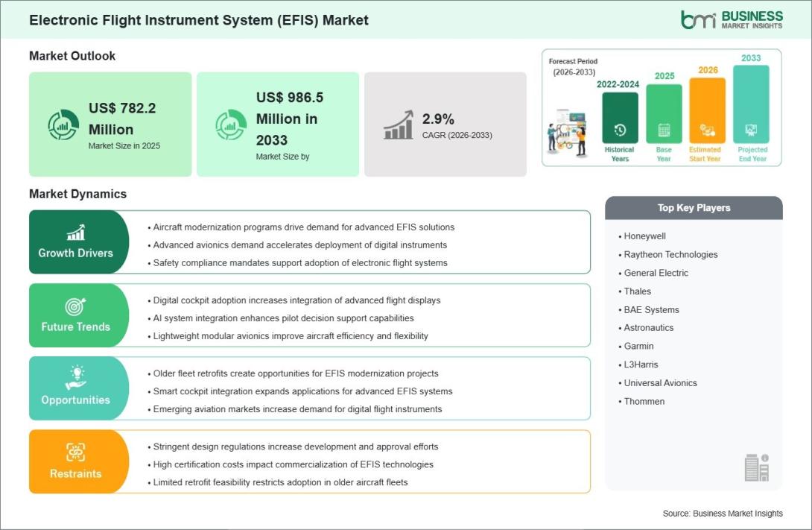Click 'Stringent design regulations increase development' bullet
This screenshot has height=530, width=812.
pyautogui.click(x=296, y=447)
